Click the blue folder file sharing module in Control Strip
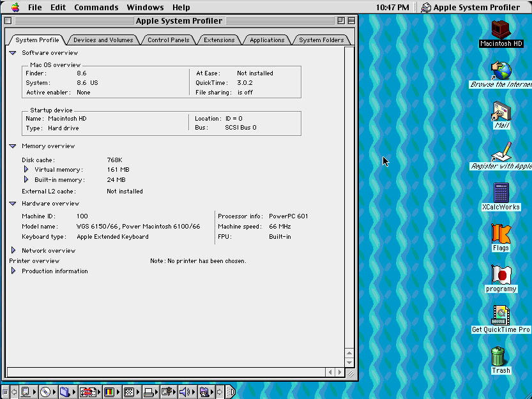 pyautogui.click(x=68, y=392)
